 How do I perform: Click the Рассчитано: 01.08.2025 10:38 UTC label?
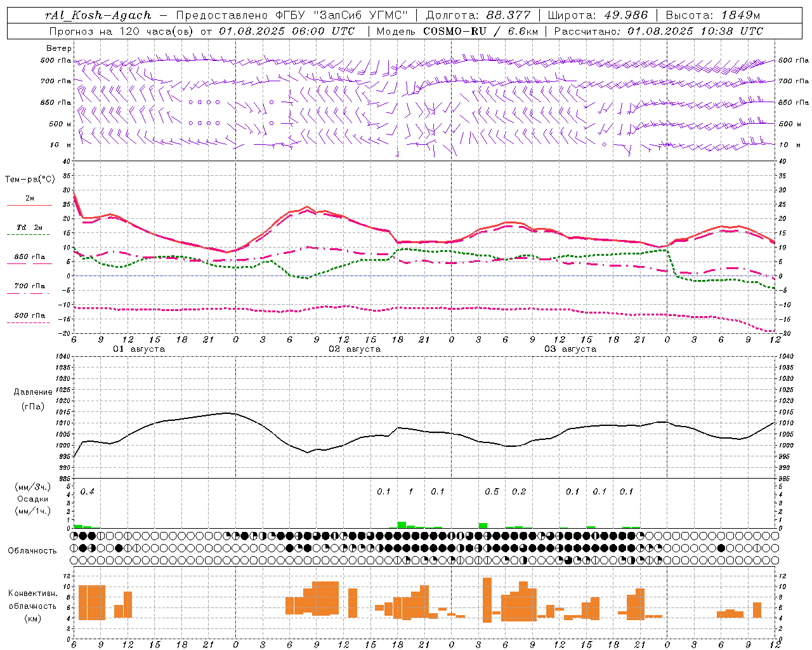(658, 31)
